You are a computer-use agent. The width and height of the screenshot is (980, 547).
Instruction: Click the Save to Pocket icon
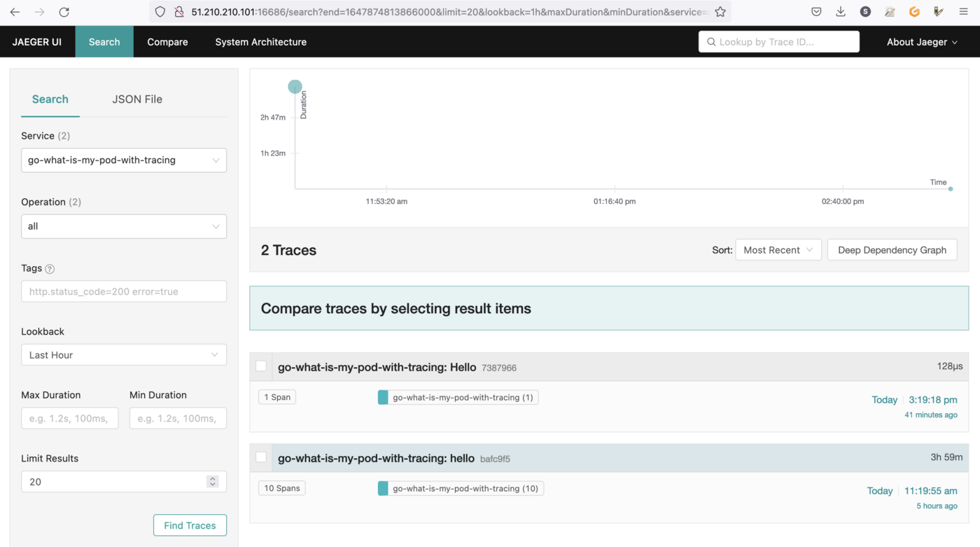816,12
